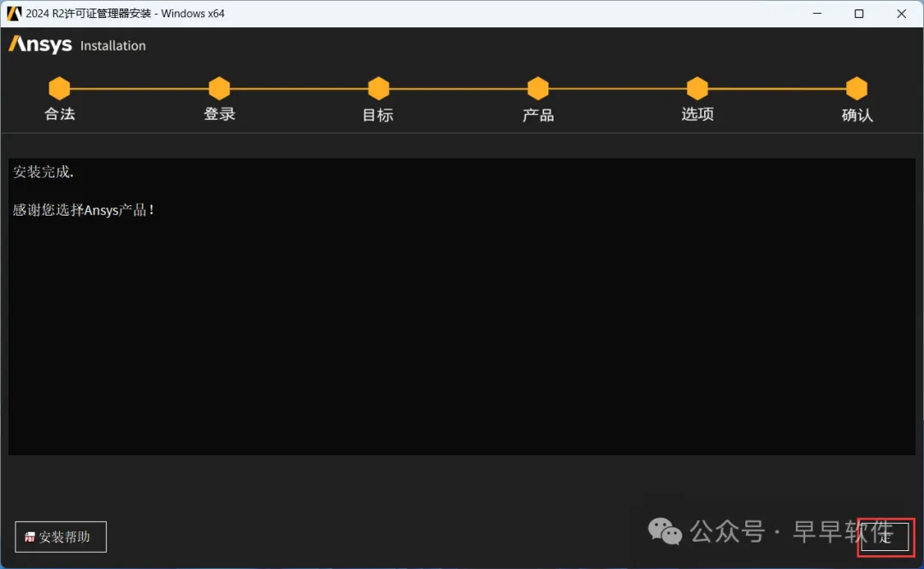
Task: Close the license manager installer window
Action: pyautogui.click(x=902, y=13)
